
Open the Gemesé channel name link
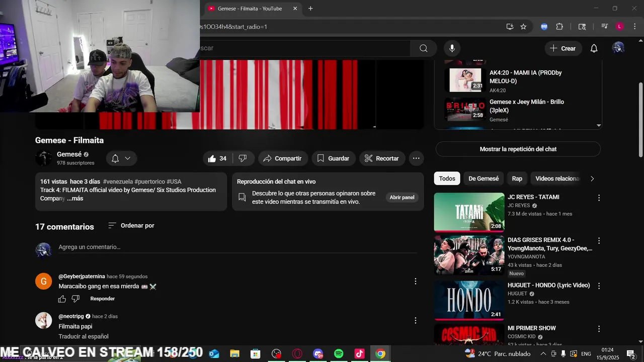click(69, 154)
